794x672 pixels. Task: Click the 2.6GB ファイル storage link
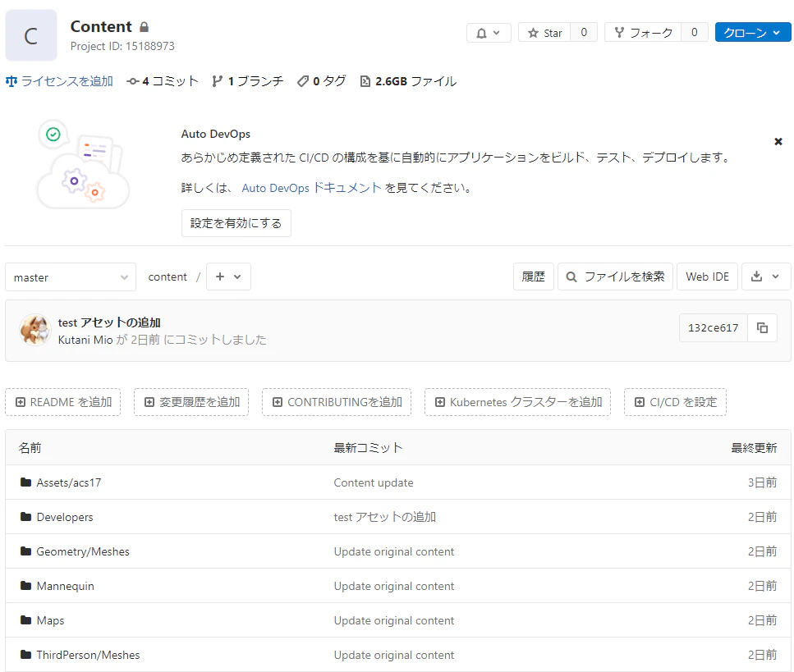[x=408, y=81]
